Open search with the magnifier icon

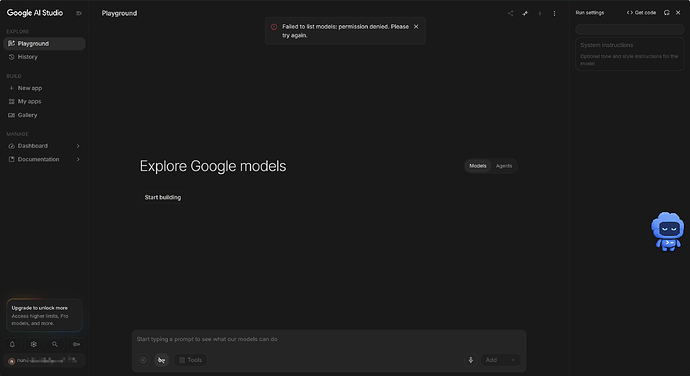(x=55, y=344)
